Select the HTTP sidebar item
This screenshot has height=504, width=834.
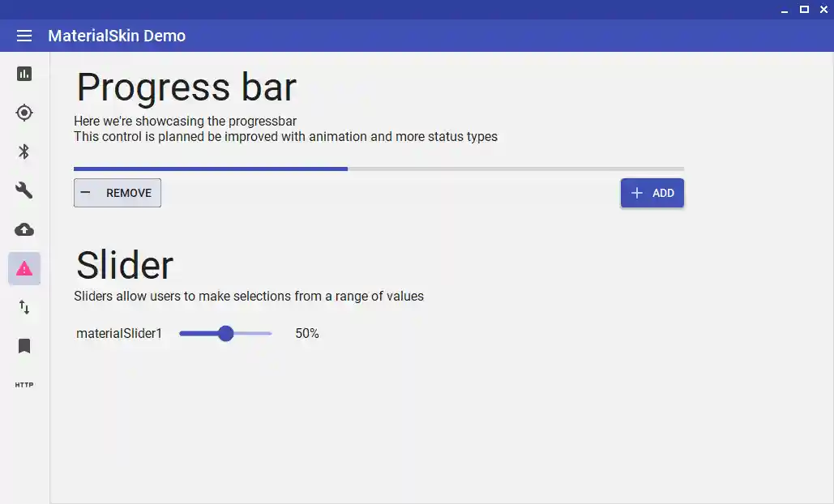click(x=24, y=385)
